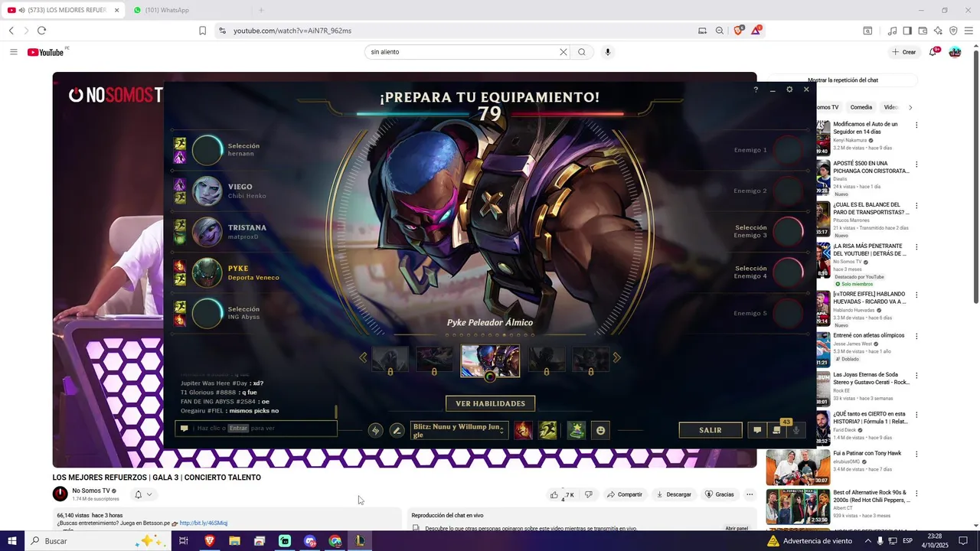Click the VER HABILIDADES button
This screenshot has width=980, height=551.
490,403
